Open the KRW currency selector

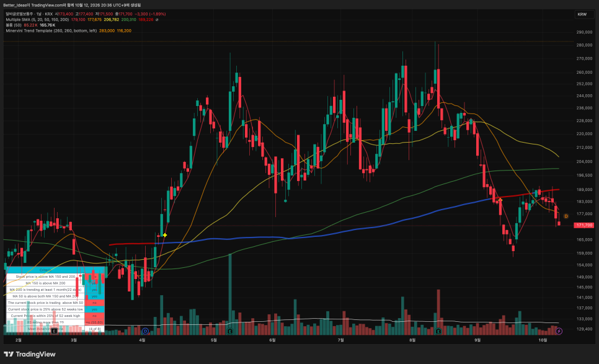(x=584, y=14)
